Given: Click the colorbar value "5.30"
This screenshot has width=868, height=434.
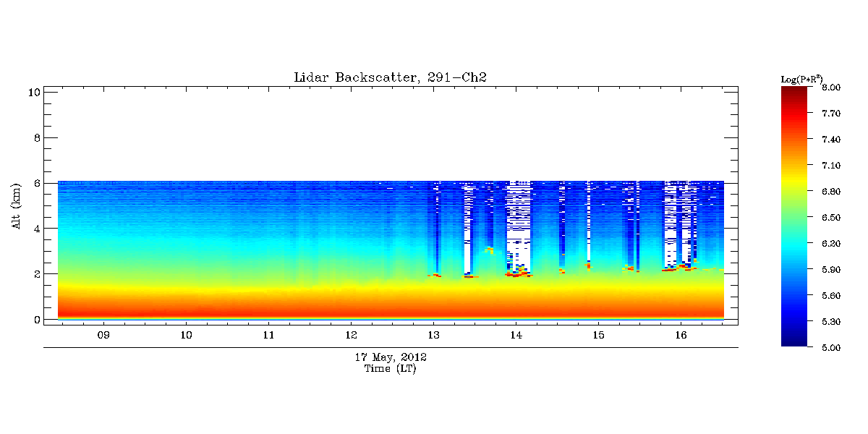Looking at the screenshot, I should [x=831, y=322].
